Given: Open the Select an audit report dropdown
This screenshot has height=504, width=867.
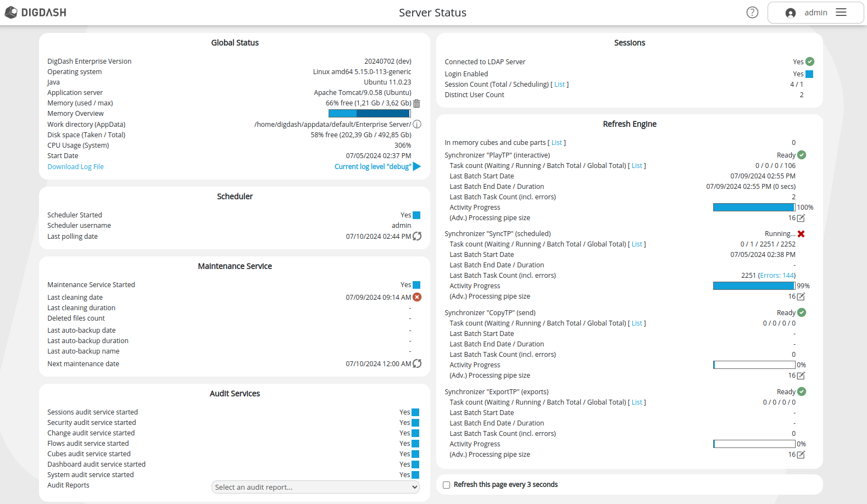Looking at the screenshot, I should (315, 488).
